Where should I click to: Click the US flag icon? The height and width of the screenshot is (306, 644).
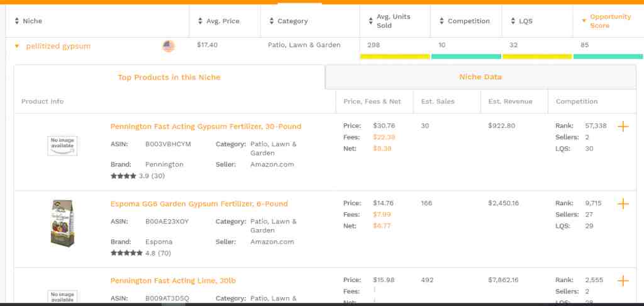169,46
